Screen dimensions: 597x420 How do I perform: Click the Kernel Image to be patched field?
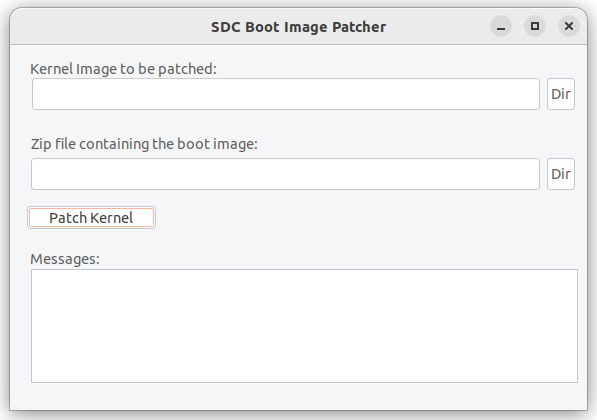[x=286, y=94]
